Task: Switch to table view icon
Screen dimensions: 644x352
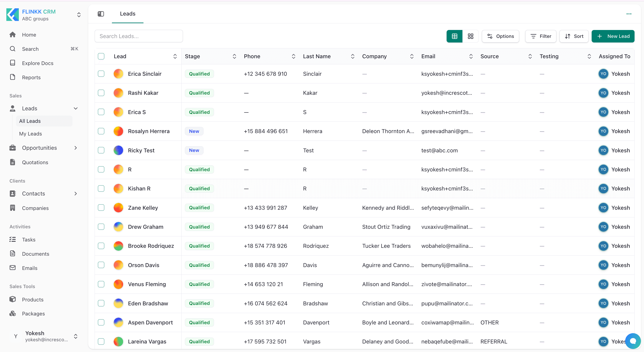Action: (455, 36)
